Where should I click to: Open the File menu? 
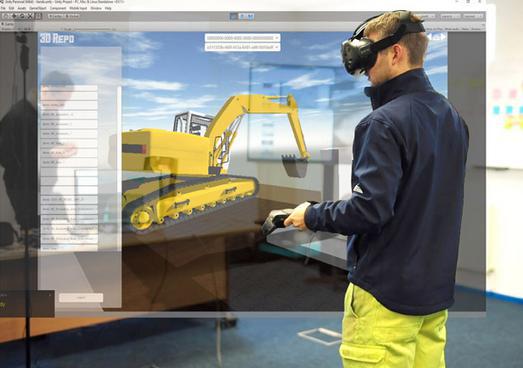click(3, 8)
